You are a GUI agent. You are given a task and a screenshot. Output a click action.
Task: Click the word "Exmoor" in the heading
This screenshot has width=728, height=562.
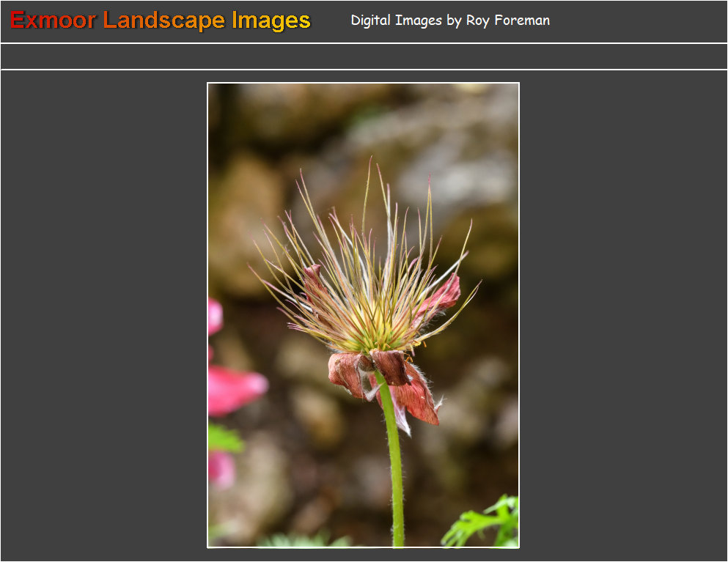pyautogui.click(x=53, y=21)
